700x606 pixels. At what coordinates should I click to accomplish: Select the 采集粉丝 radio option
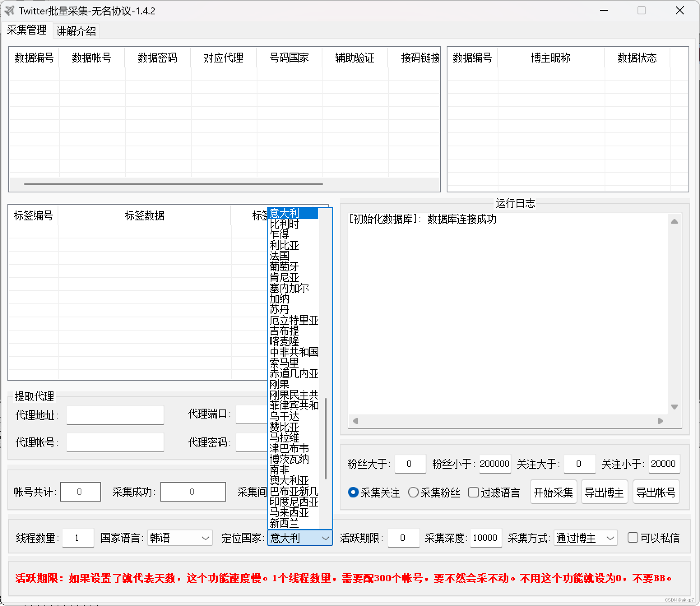click(x=414, y=492)
